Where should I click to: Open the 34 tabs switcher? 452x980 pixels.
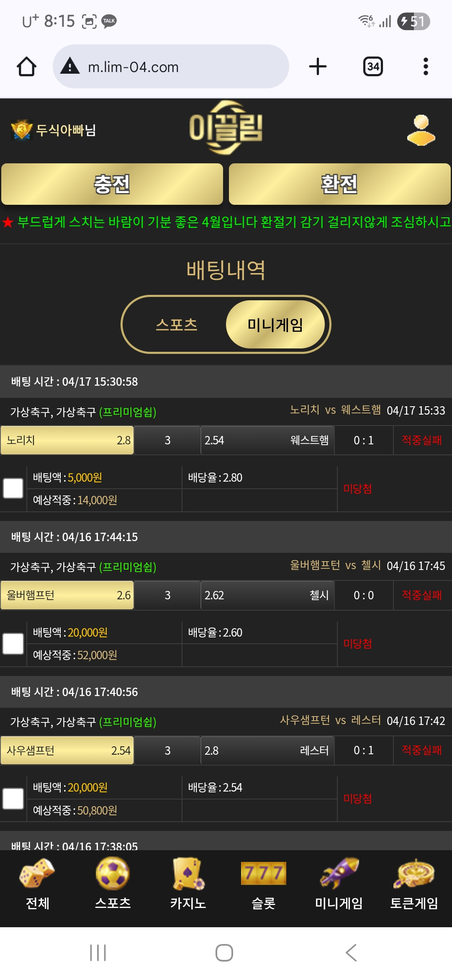[373, 67]
